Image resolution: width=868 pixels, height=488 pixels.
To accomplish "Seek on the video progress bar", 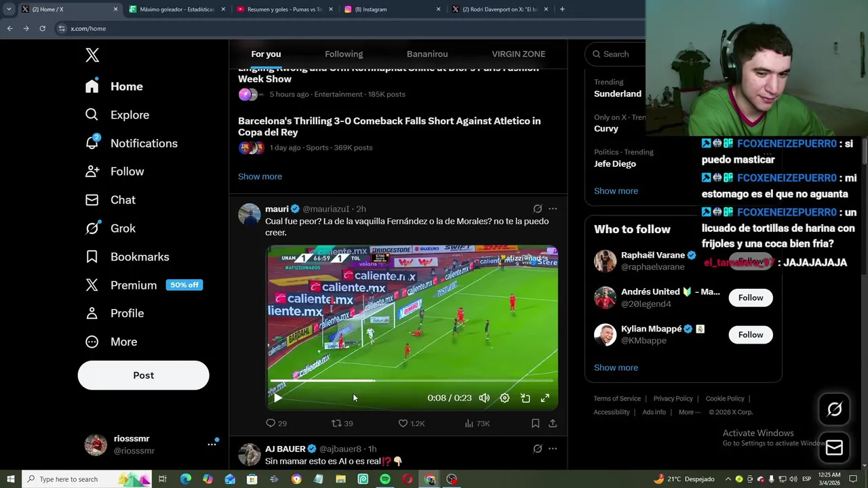I will [412, 380].
